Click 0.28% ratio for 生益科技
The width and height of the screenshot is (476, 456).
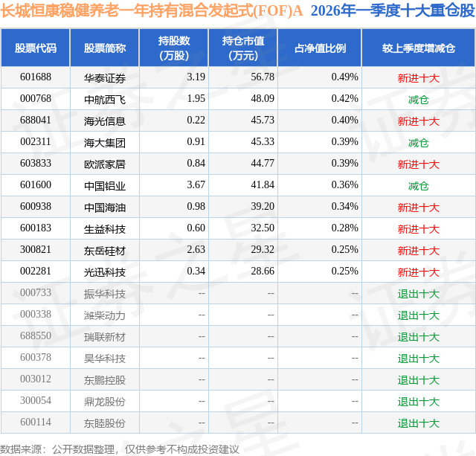pos(344,228)
